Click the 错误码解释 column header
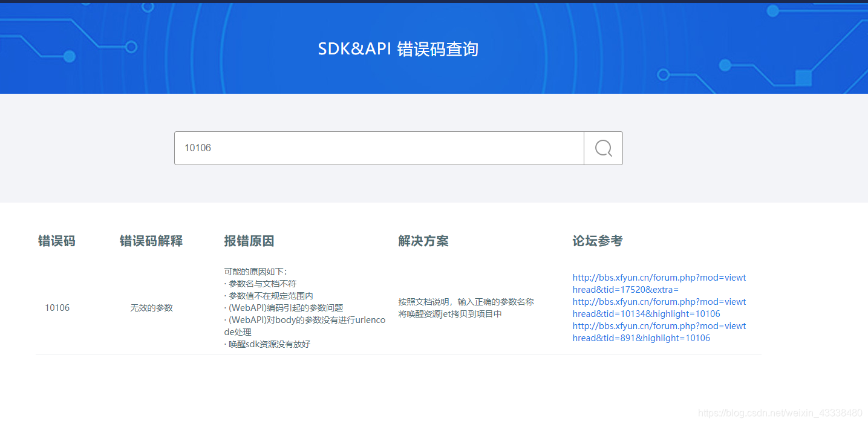 tap(151, 241)
